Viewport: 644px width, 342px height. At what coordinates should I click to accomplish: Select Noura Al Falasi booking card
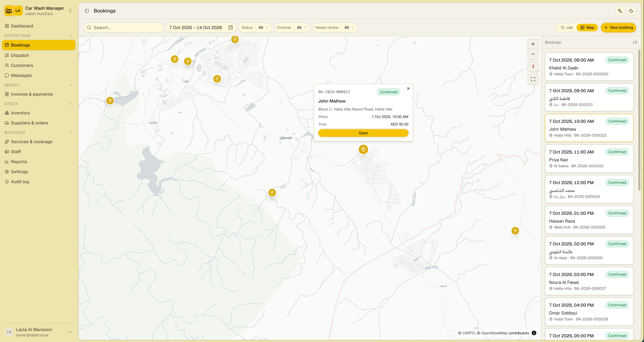589,281
